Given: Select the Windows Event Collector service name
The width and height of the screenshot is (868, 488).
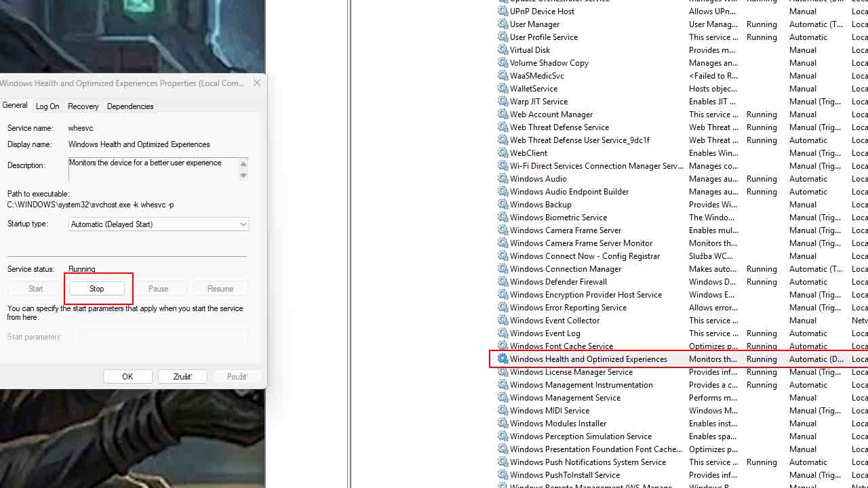Looking at the screenshot, I should pos(555,321).
